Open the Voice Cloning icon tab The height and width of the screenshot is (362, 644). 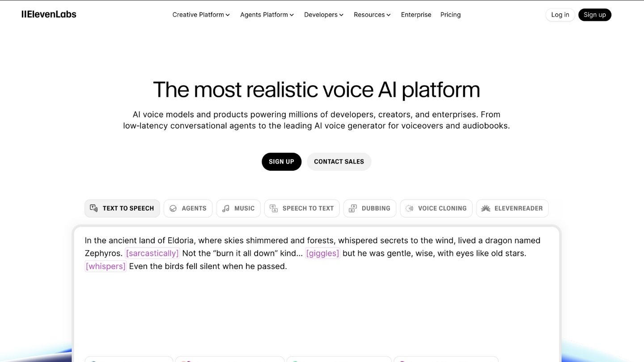tap(409, 208)
